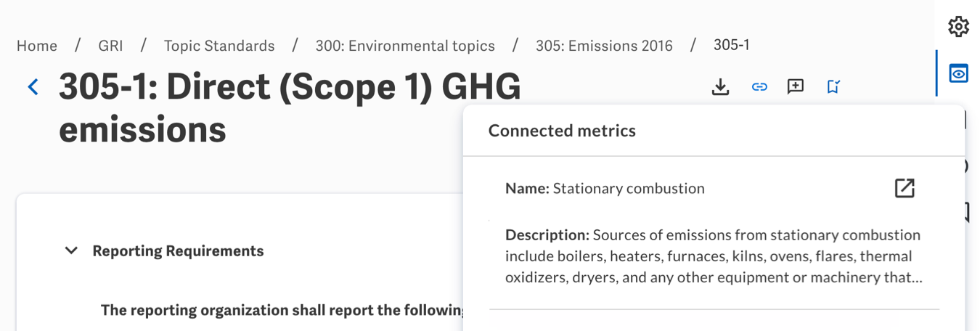Download the 305-1 disclosure
The image size is (980, 331).
[x=720, y=87]
